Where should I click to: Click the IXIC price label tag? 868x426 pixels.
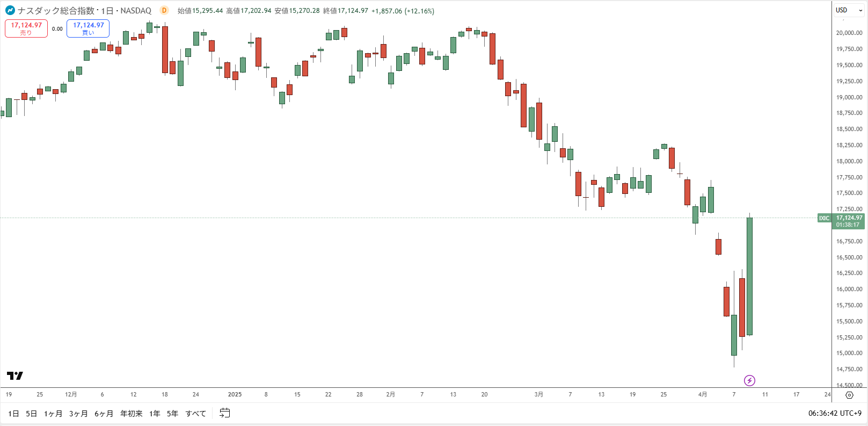824,218
